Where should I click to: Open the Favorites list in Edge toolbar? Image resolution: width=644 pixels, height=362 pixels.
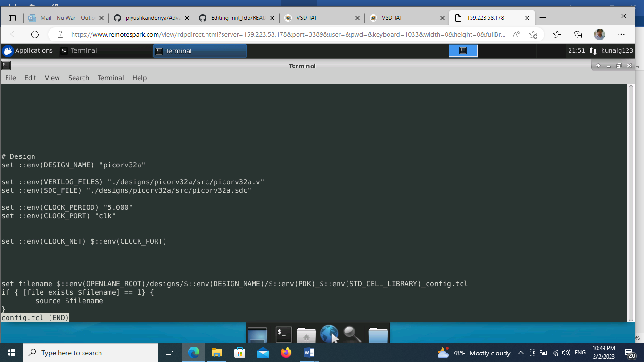click(x=557, y=34)
